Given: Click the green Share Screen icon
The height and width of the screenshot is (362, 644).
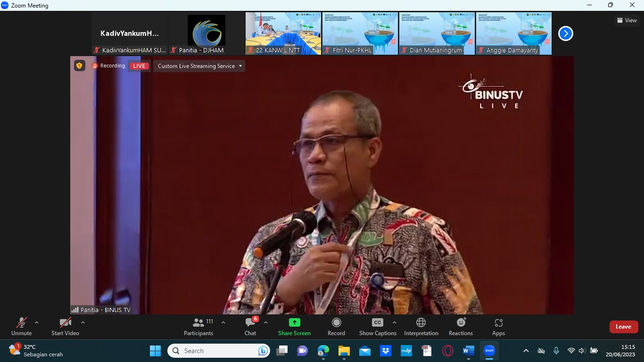Looking at the screenshot, I should (x=294, y=323).
